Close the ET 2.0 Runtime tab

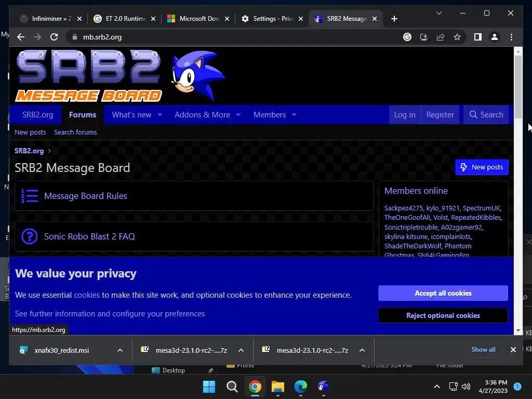[153, 19]
